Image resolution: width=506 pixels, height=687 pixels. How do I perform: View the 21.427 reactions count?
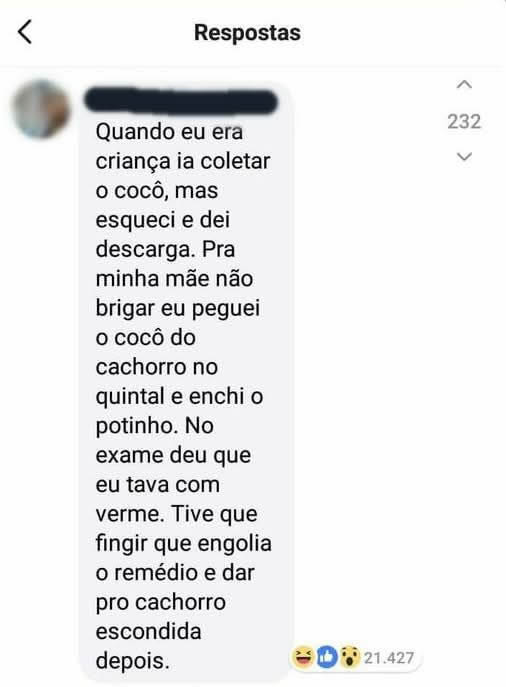[x=389, y=658]
